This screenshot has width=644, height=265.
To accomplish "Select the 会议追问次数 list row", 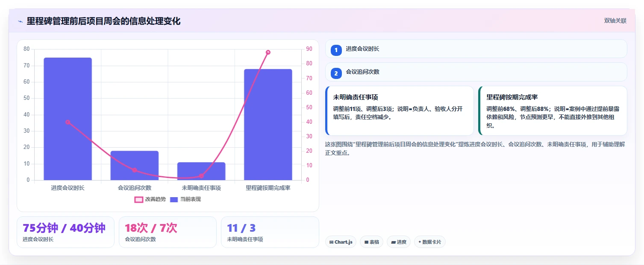I will click(476, 72).
